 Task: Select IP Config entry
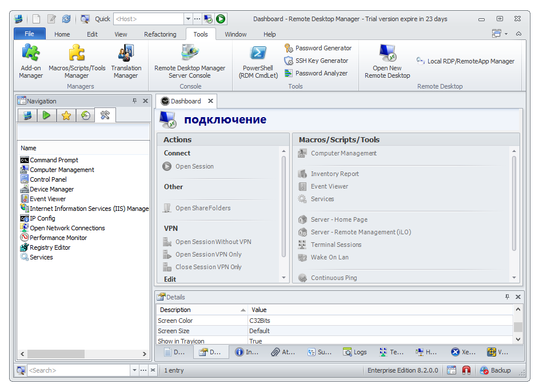pyautogui.click(x=38, y=218)
